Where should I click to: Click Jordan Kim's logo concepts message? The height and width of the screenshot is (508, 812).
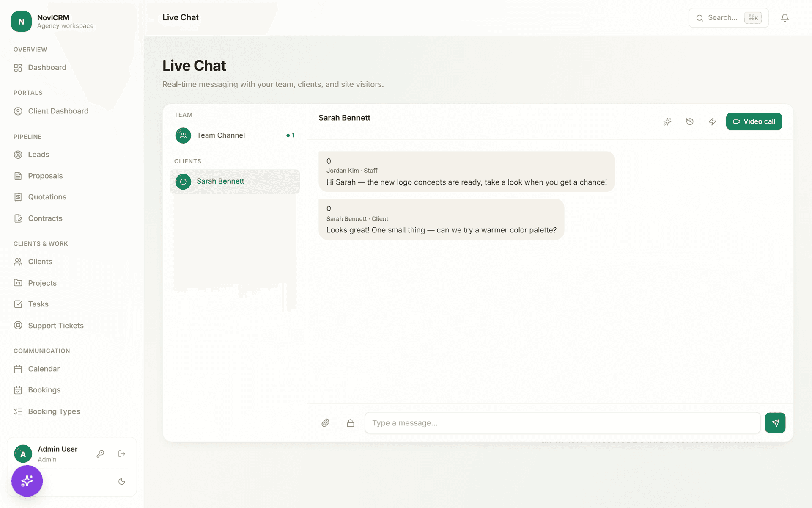466,171
